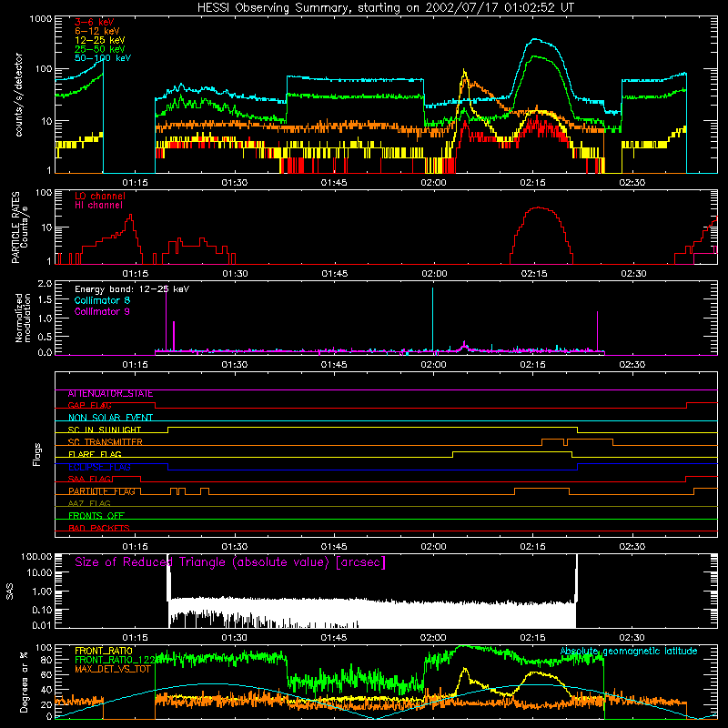The height and width of the screenshot is (728, 728).
Task: Click "01:30" tick under particle rates panel
Action: [235, 274]
